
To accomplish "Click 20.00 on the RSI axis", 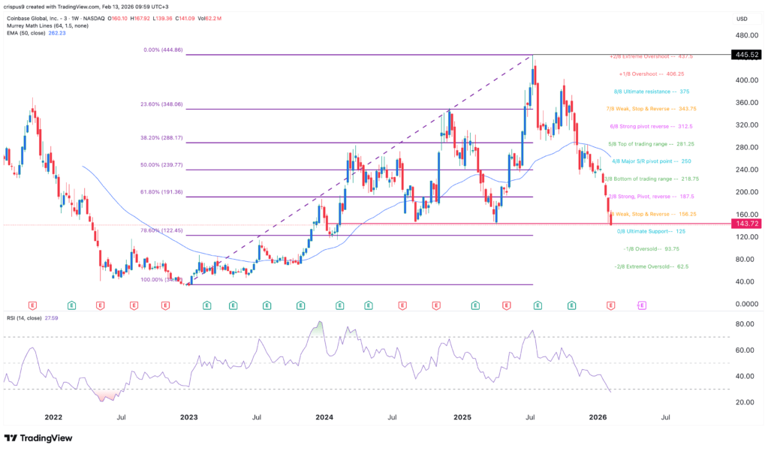I will tap(745, 403).
